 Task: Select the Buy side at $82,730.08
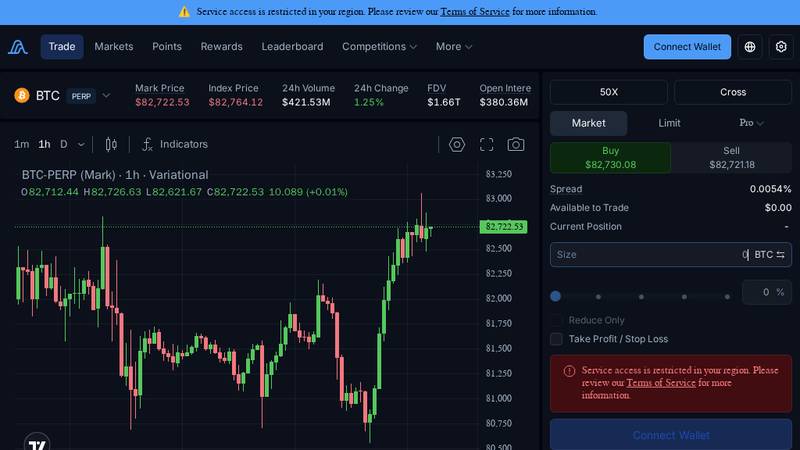point(610,158)
